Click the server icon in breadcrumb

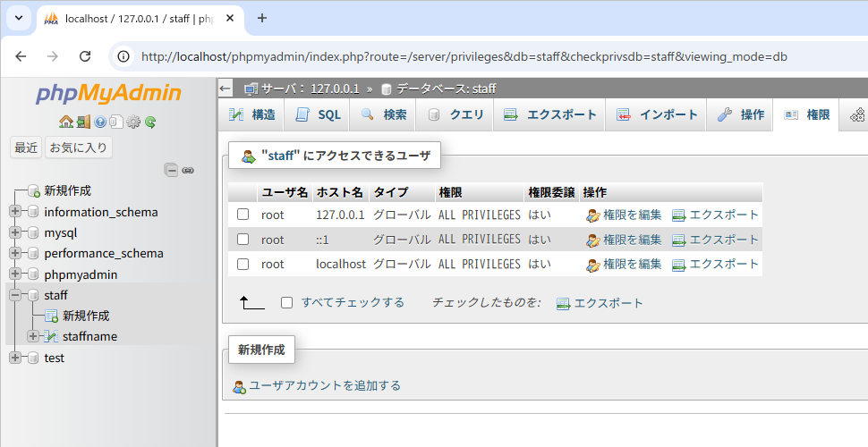click(251, 89)
